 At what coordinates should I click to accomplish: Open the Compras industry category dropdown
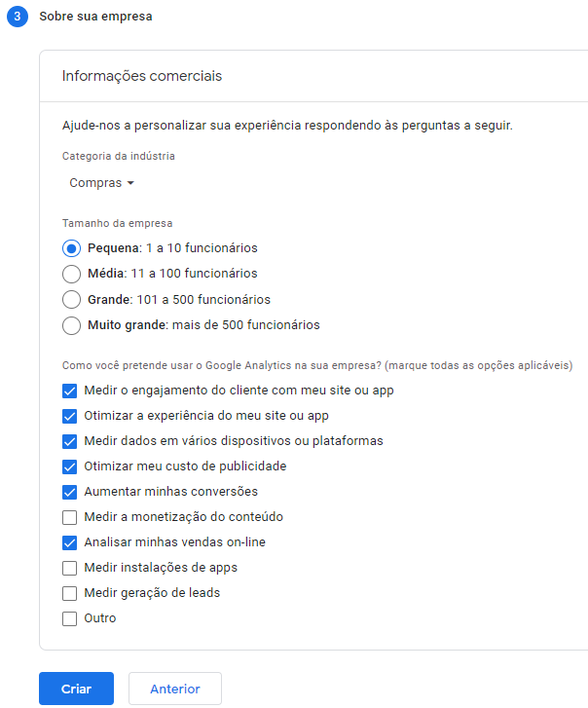[x=101, y=183]
